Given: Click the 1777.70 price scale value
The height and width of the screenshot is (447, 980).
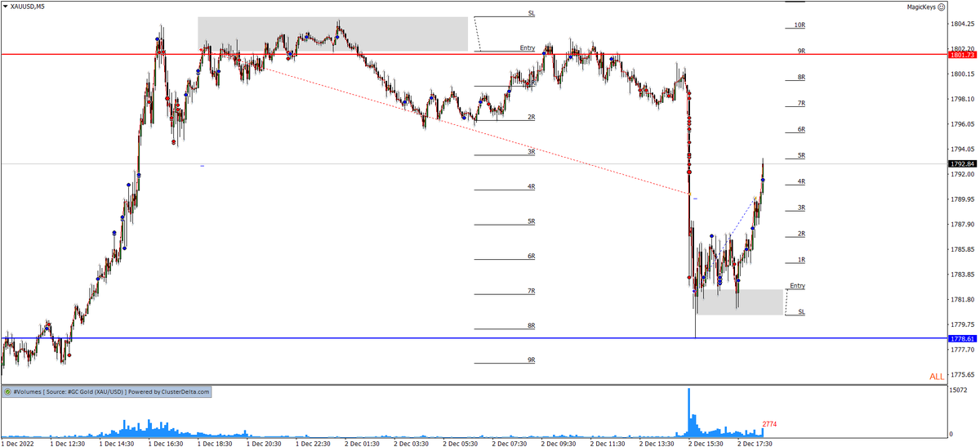Looking at the screenshot, I should point(962,350).
